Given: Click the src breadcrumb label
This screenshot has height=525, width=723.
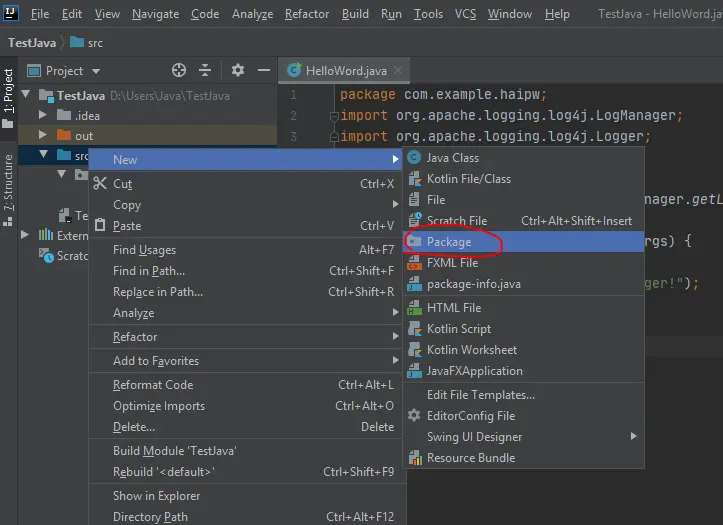Looking at the screenshot, I should [95, 43].
